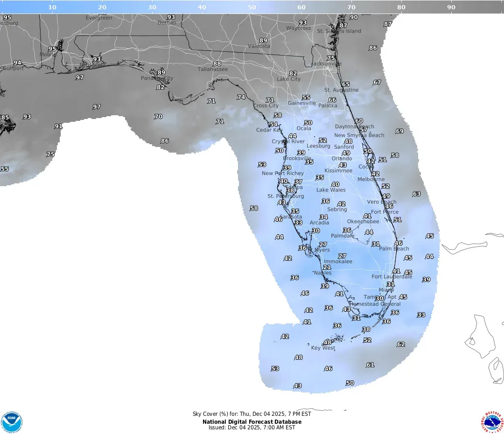Select the 50 segment on the sky cover scale
The width and height of the screenshot is (504, 434).
tap(252, 7)
